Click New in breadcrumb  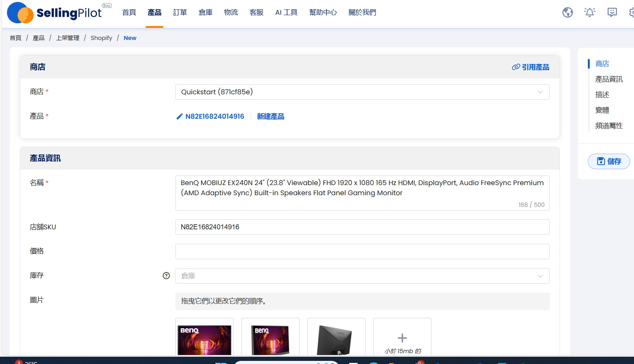pos(130,38)
